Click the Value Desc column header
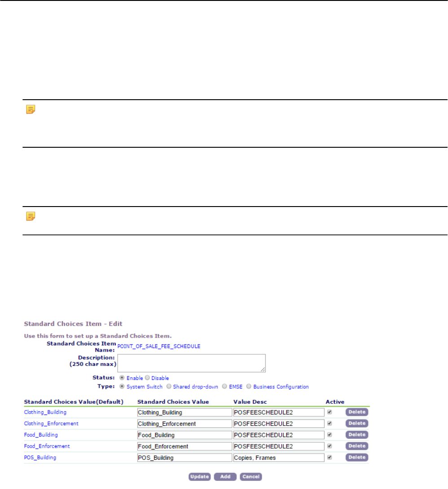The width and height of the screenshot is (448, 489). pyautogui.click(x=250, y=402)
